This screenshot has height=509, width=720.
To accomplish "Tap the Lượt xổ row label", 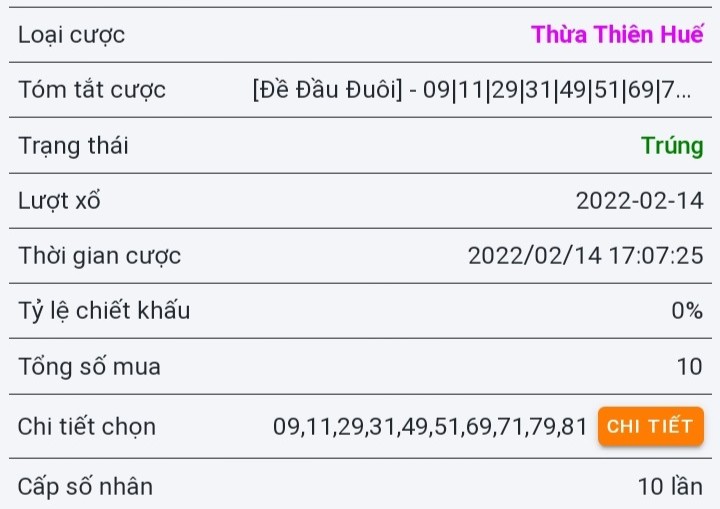I will pos(59,201).
